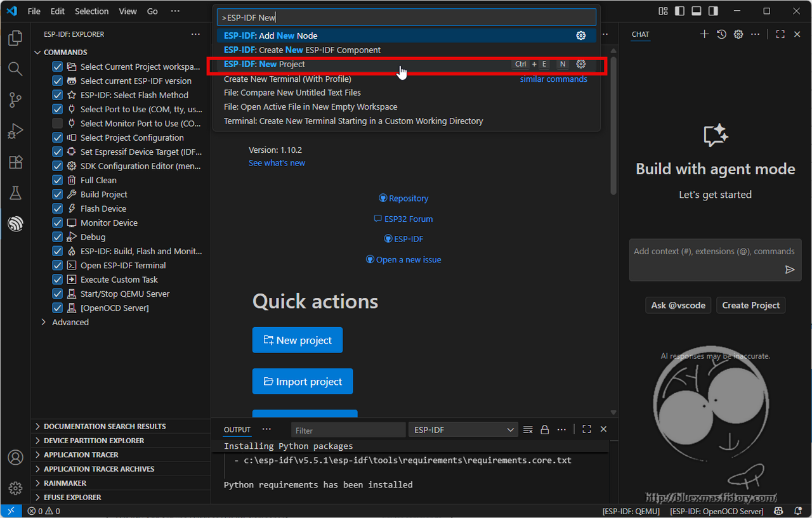Click the Import project button
This screenshot has height=518, width=812.
pos(303,381)
